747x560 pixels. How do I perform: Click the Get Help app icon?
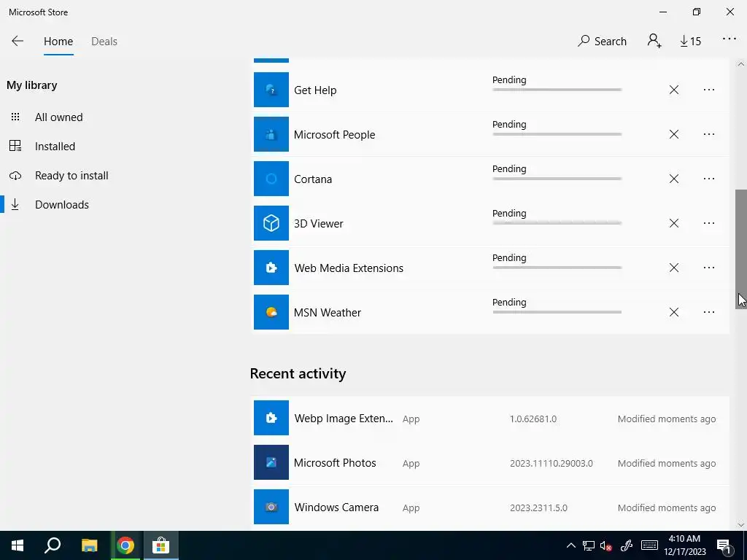point(271,90)
